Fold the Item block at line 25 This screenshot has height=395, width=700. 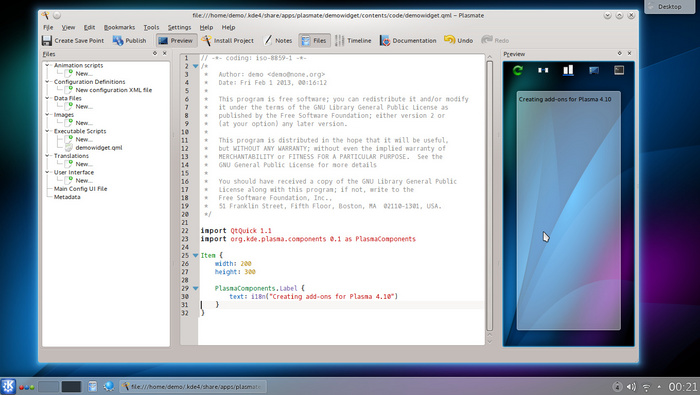(195, 256)
